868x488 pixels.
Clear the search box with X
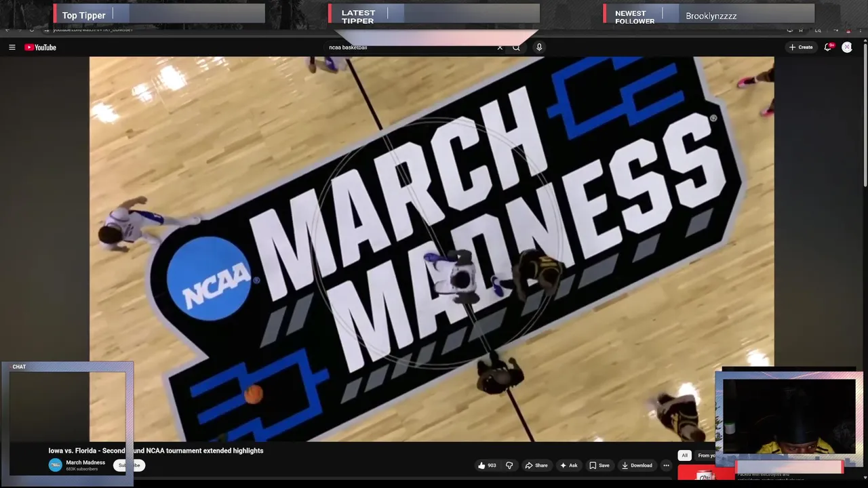click(500, 47)
